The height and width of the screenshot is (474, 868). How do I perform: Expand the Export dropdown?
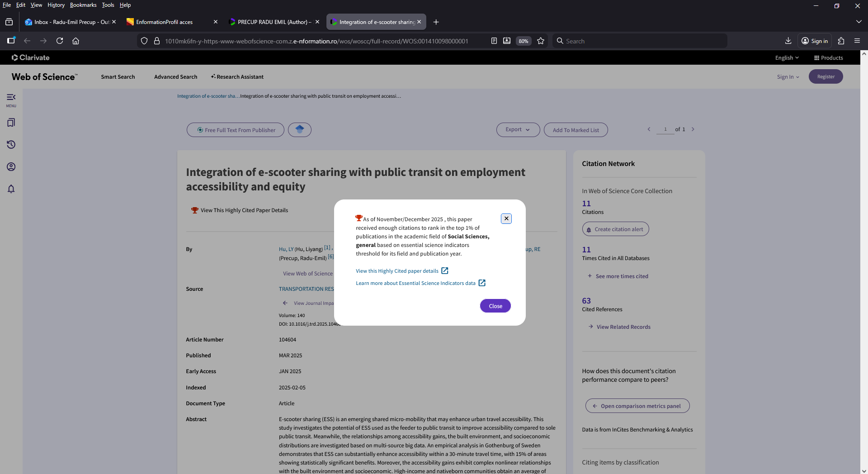click(518, 130)
